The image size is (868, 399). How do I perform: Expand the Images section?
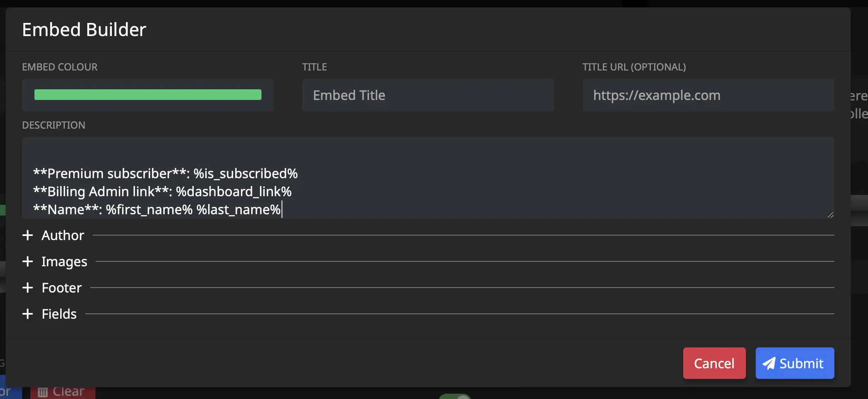[x=64, y=261]
